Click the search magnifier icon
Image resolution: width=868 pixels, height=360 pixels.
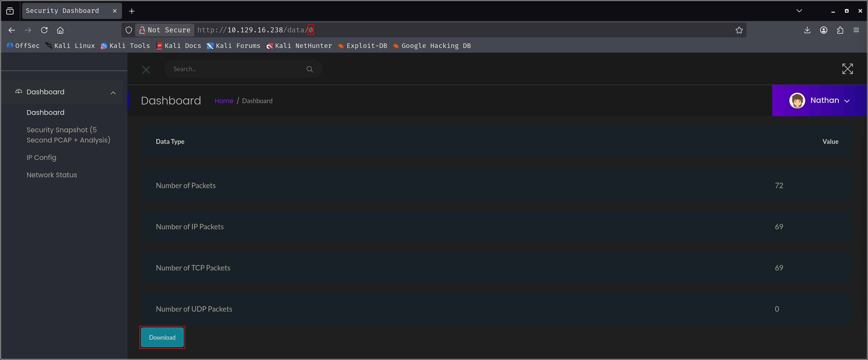click(310, 69)
